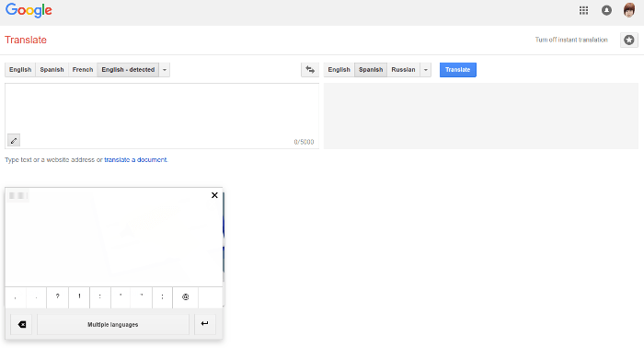644x348 pixels.
Task: Select English - detected source tab
Action: tap(128, 70)
